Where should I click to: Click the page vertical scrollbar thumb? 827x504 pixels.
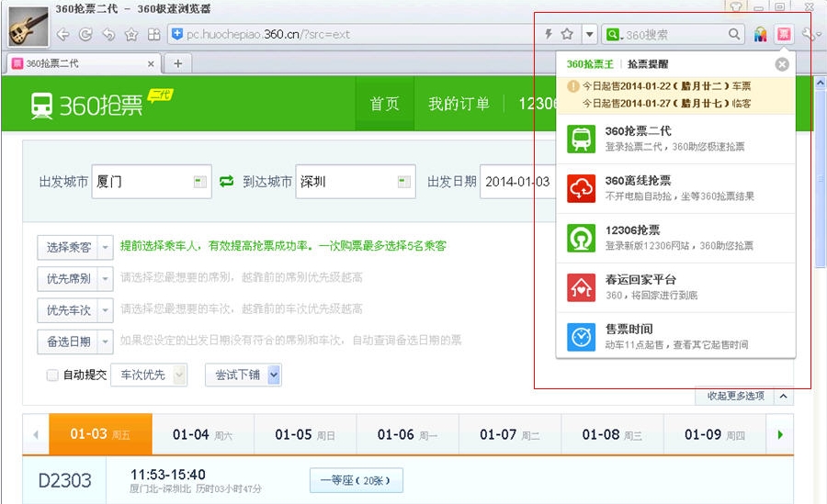pos(821,179)
